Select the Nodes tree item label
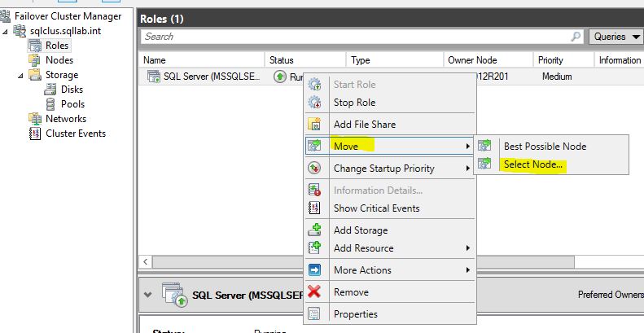The height and width of the screenshot is (333, 644). [x=59, y=60]
